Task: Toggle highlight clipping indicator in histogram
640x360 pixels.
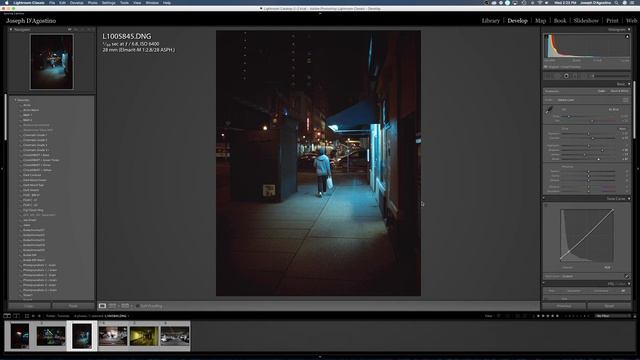Action: tap(627, 37)
